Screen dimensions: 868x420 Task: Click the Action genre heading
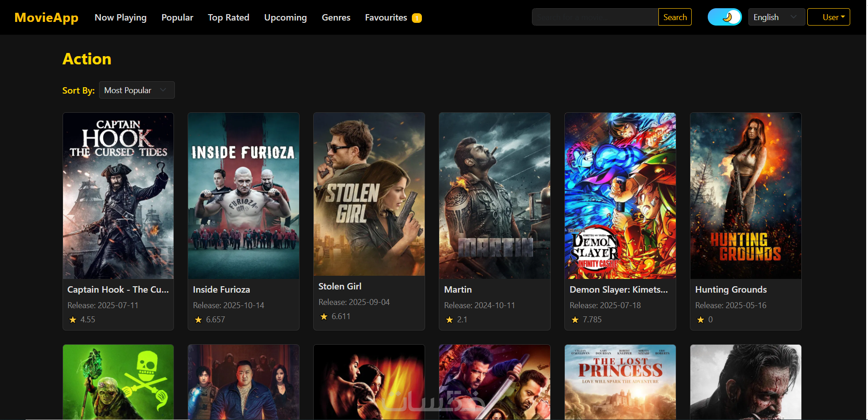point(87,59)
